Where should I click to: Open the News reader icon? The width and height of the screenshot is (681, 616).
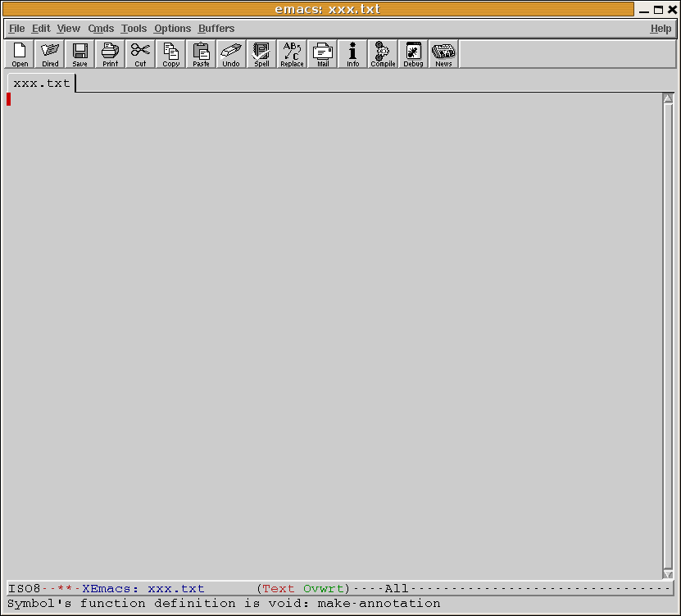click(443, 54)
